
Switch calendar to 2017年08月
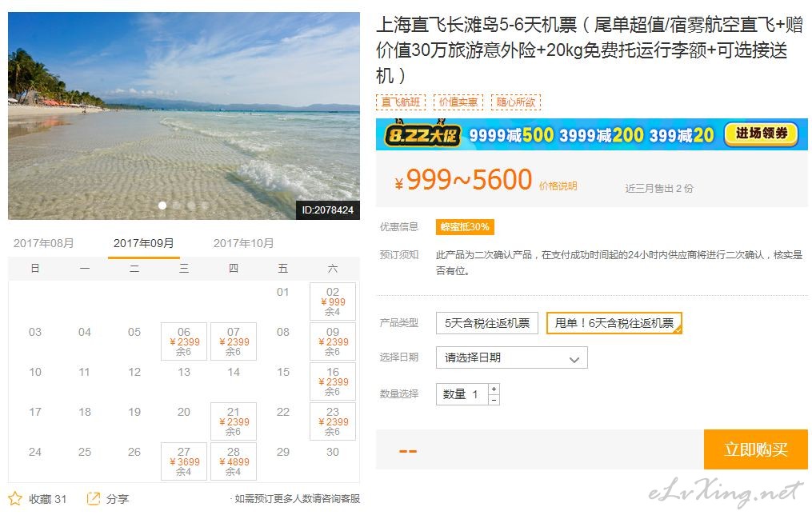coord(43,243)
